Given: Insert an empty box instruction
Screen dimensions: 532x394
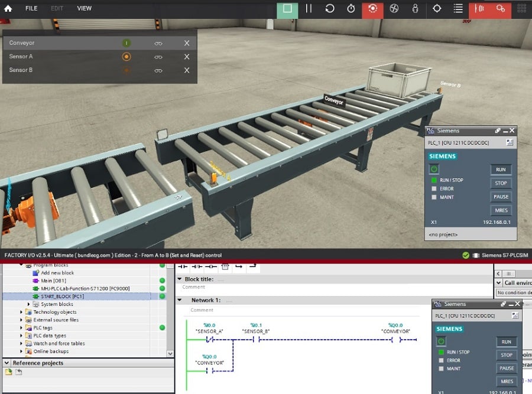Looking at the screenshot, I should pyautogui.click(x=225, y=266).
